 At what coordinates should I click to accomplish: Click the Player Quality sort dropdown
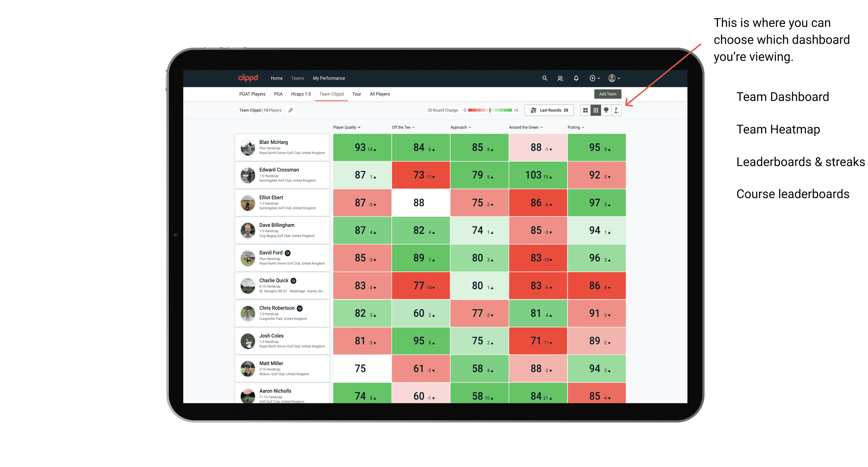point(348,128)
